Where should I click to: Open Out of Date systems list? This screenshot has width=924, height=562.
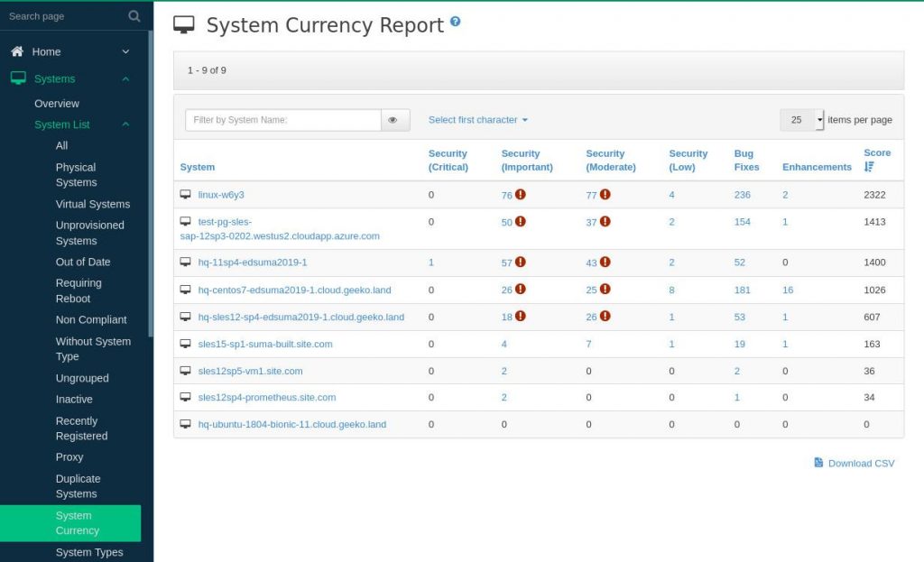click(83, 262)
